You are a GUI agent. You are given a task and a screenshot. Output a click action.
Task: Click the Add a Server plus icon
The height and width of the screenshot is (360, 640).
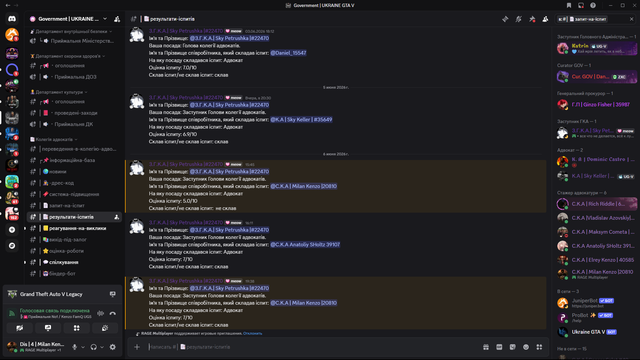click(12, 230)
